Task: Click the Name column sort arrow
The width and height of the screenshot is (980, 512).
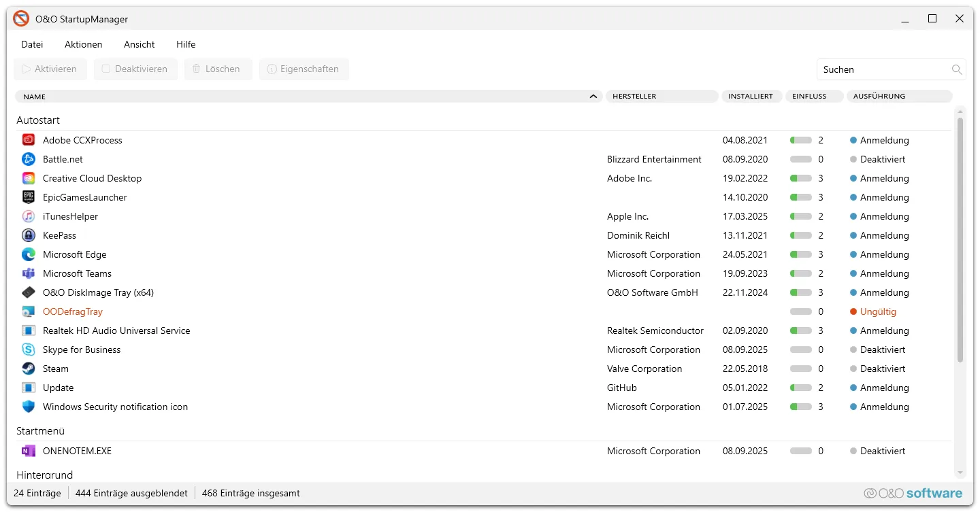Action: click(x=593, y=97)
